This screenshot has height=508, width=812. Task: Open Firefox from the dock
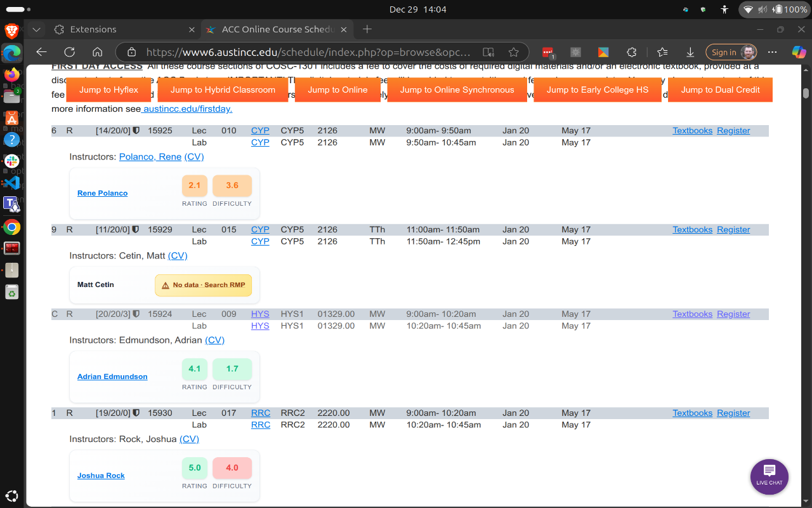pos(11,74)
